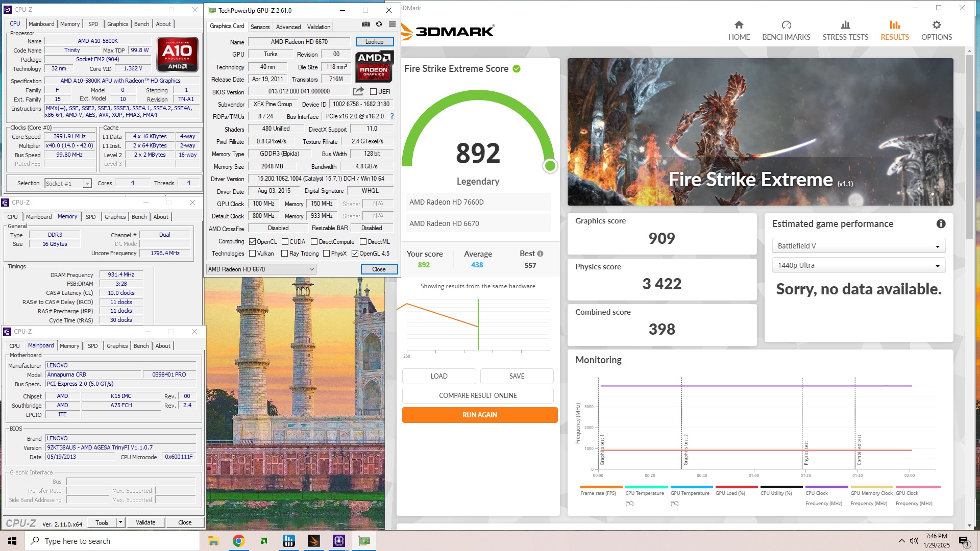Switch to GPU-Z Advanced tab
This screenshot has width=980, height=551.
(x=288, y=27)
